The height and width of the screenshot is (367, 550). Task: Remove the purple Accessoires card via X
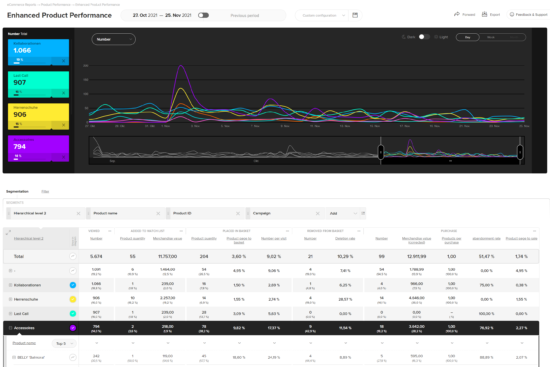click(63, 157)
